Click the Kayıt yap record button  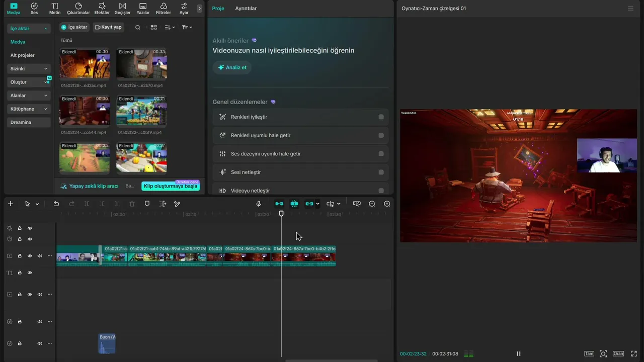point(108,27)
